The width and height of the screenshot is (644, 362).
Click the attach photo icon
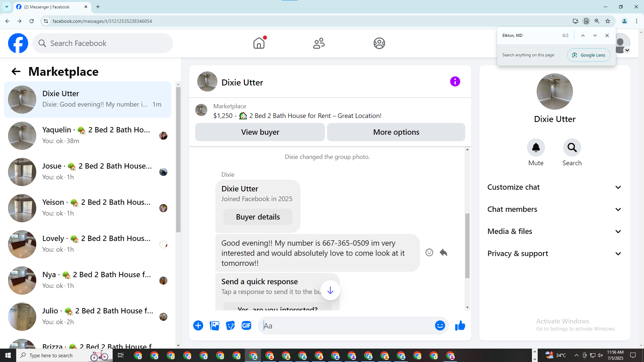(214, 325)
